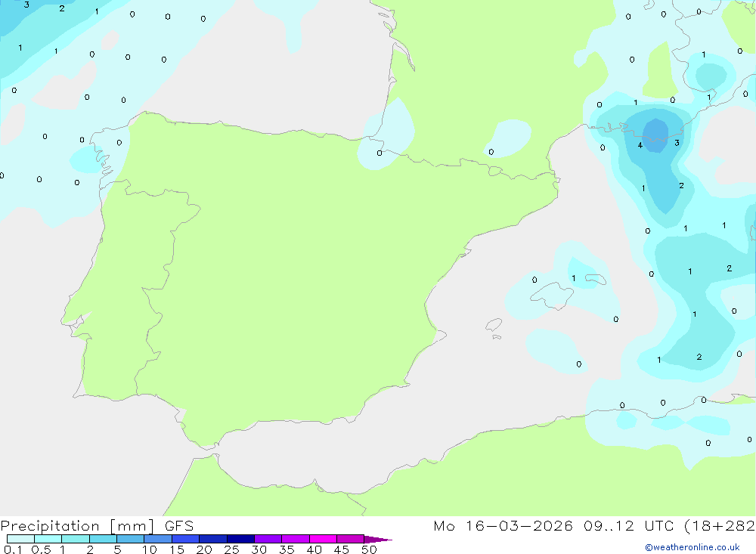756x554 pixels.
Task: Click the '50' legend scale label
Action: click(370, 549)
